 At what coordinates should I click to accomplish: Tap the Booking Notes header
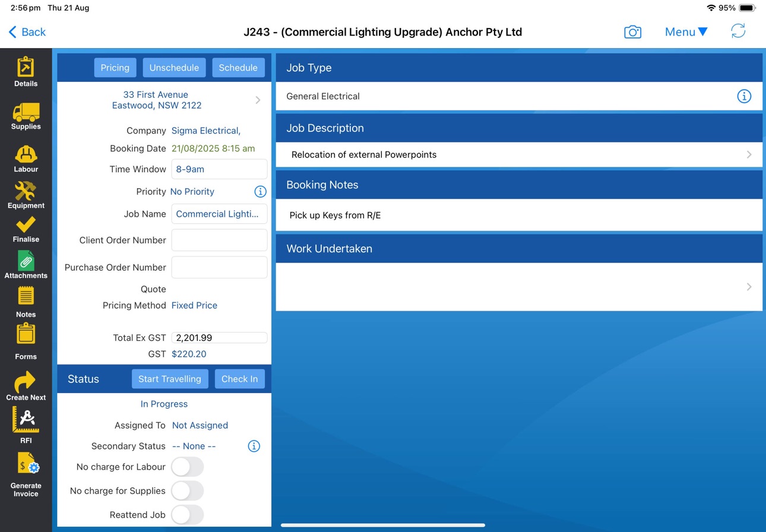click(x=519, y=185)
